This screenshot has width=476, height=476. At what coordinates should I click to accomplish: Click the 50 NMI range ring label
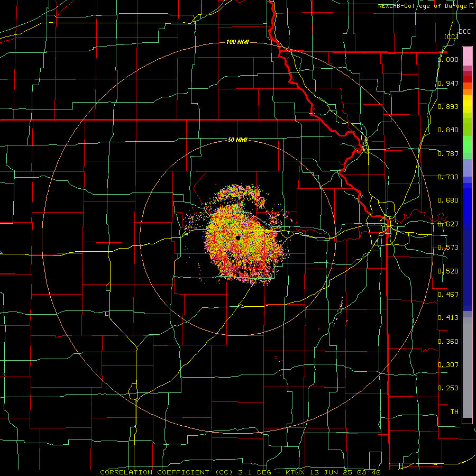(237, 140)
